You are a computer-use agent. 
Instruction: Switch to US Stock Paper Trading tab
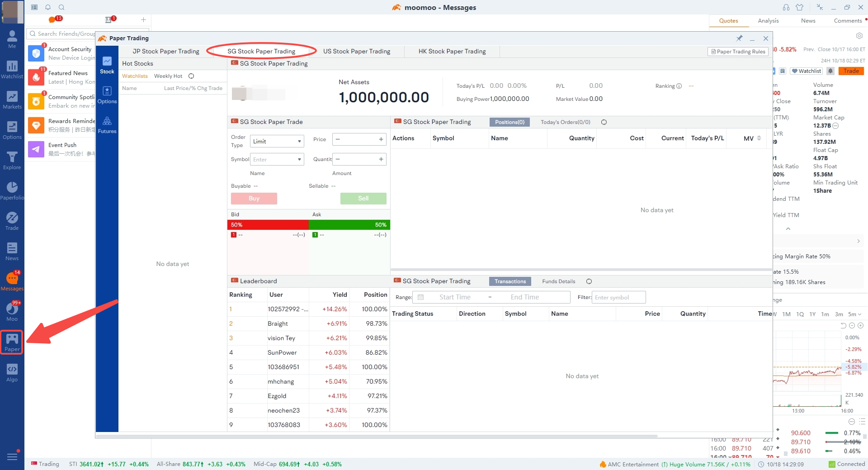[x=357, y=52]
